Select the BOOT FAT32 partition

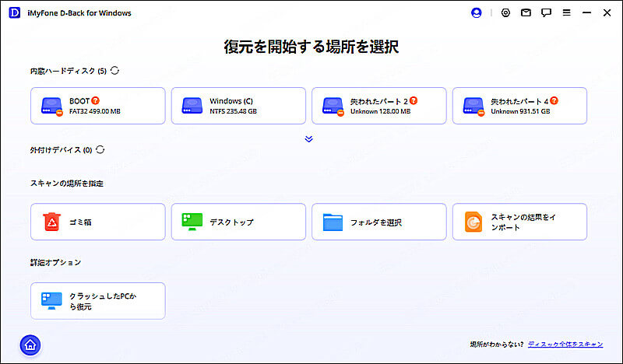(98, 106)
